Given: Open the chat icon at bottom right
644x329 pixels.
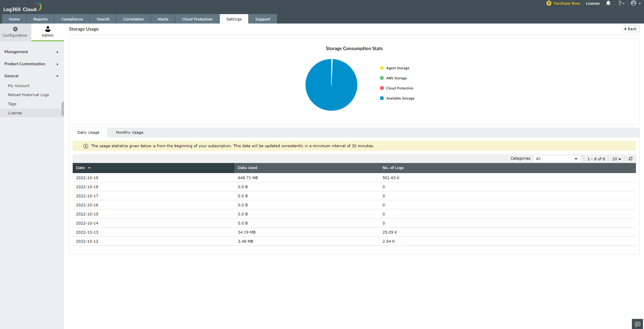Looking at the screenshot, I should pos(637,324).
